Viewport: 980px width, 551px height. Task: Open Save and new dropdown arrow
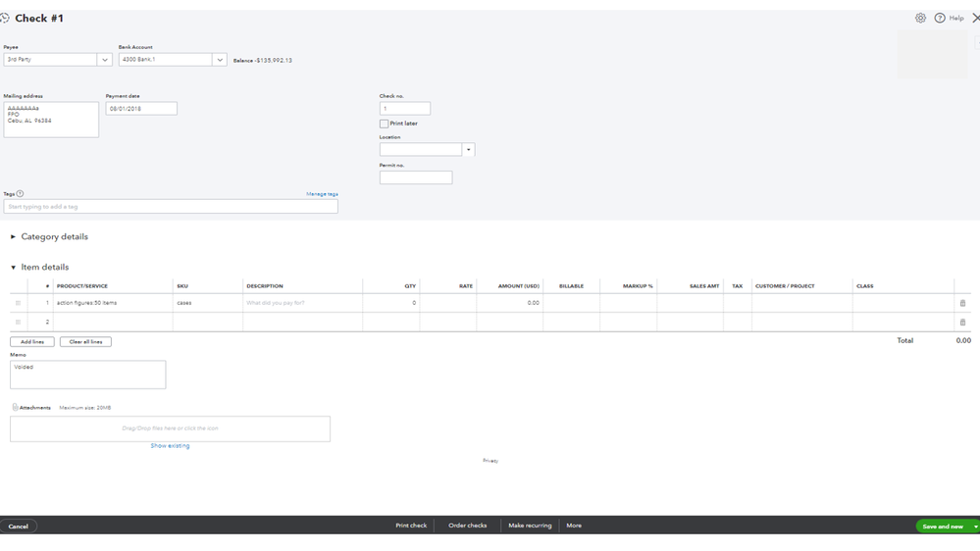point(975,526)
